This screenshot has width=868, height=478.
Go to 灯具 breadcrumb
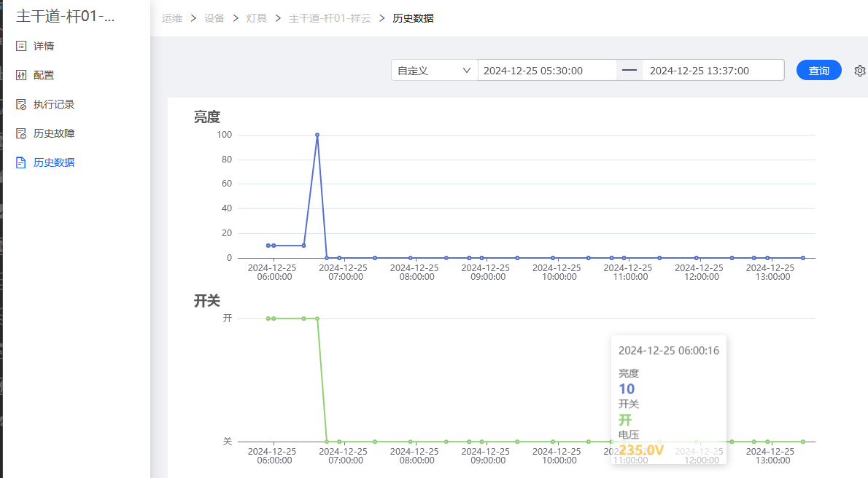coord(256,18)
